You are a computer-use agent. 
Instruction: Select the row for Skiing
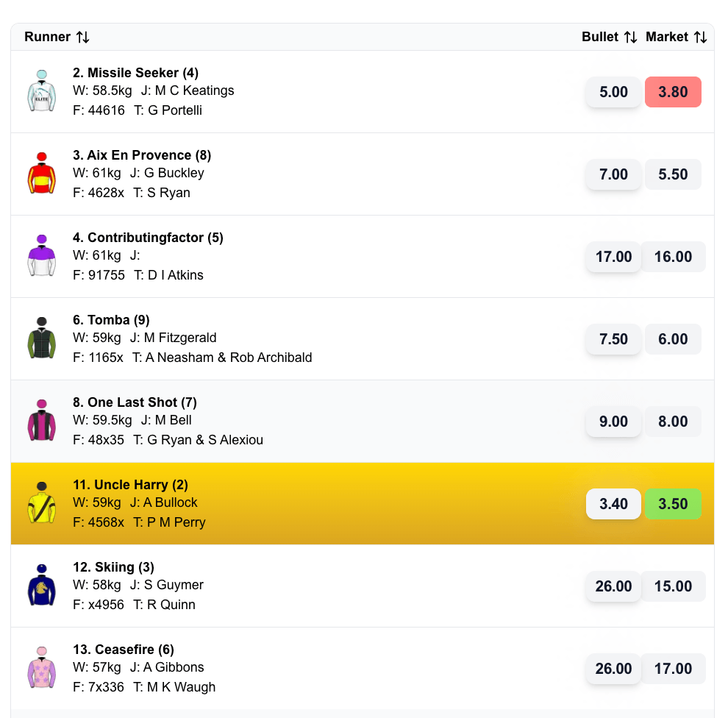331,586
